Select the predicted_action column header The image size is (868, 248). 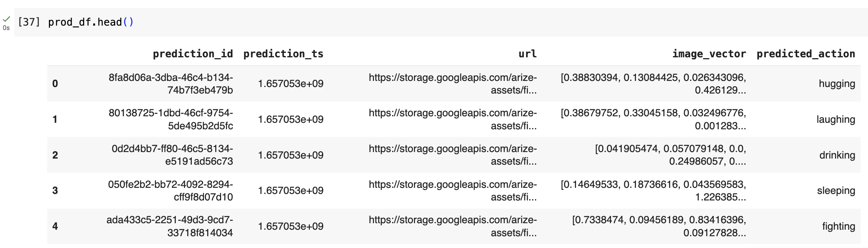pyautogui.click(x=806, y=54)
